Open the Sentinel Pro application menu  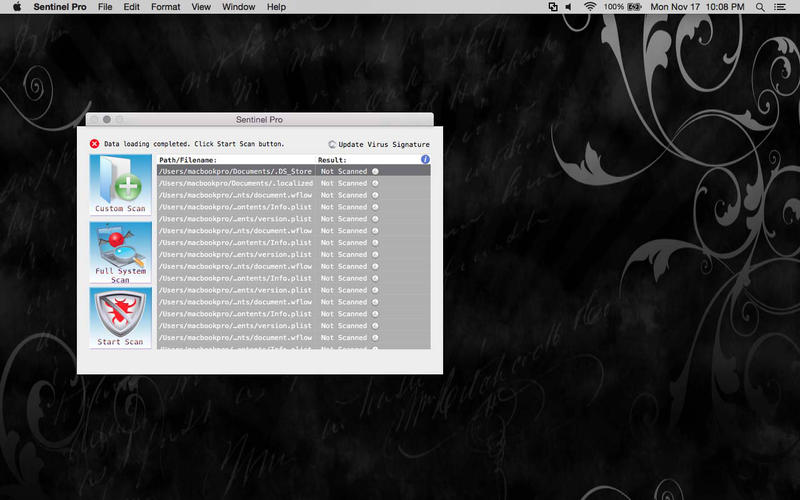point(60,7)
